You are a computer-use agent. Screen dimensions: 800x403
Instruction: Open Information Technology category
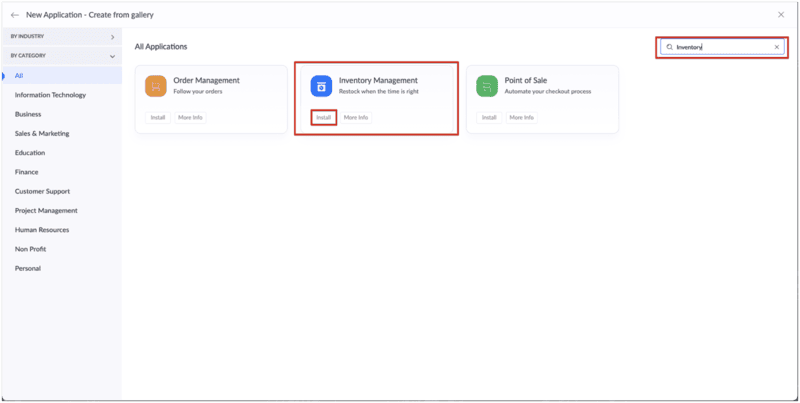(x=50, y=95)
